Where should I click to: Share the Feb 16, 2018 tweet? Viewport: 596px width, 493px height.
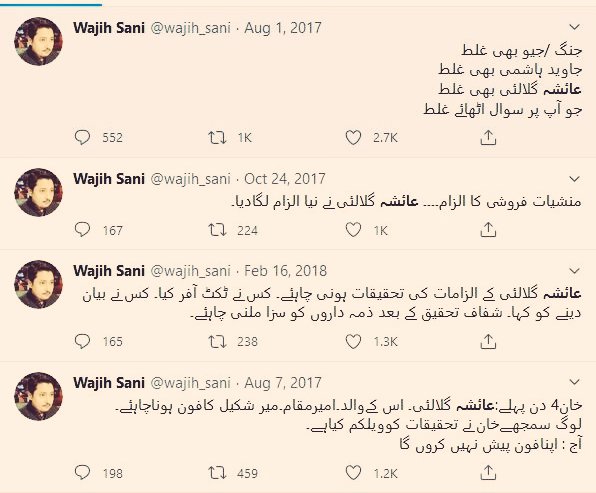point(488,341)
